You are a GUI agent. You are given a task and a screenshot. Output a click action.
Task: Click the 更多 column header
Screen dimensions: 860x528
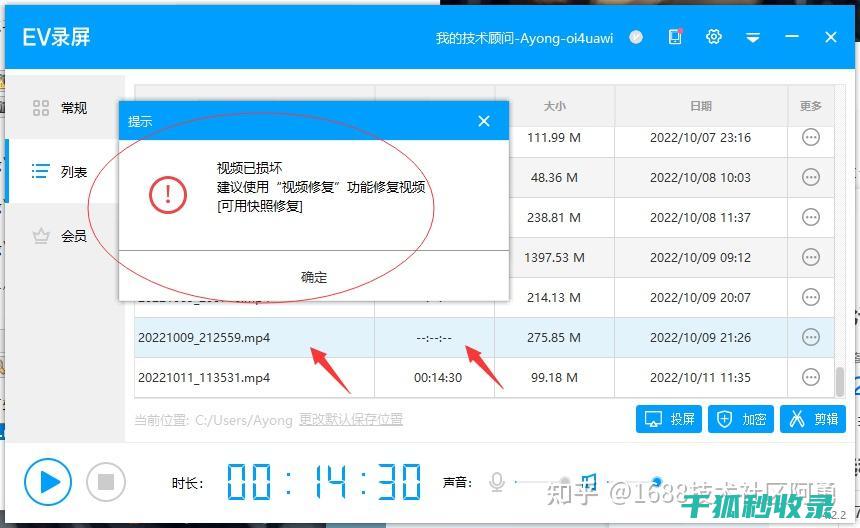pos(811,106)
